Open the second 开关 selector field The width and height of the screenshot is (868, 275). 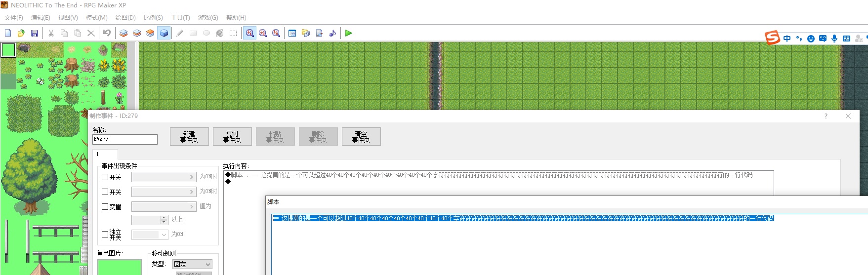click(164, 192)
